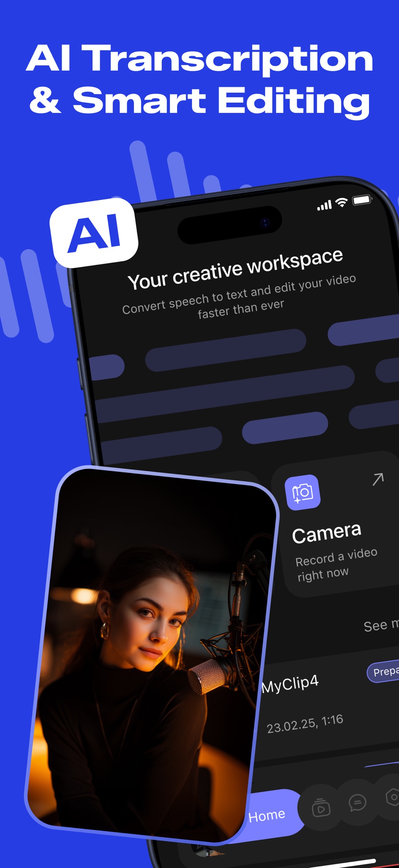Click 'Record a video right now' text
The width and height of the screenshot is (399, 868).
337,565
